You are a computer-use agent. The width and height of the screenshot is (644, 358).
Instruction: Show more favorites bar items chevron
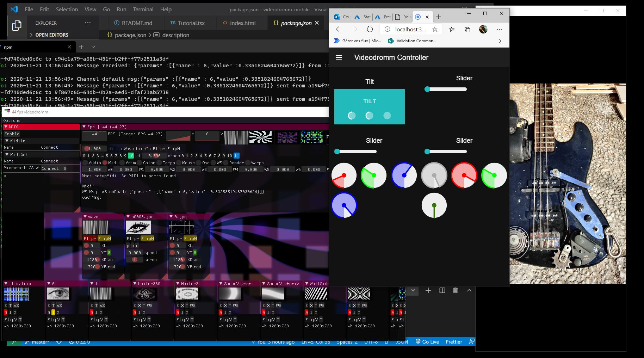click(500, 41)
